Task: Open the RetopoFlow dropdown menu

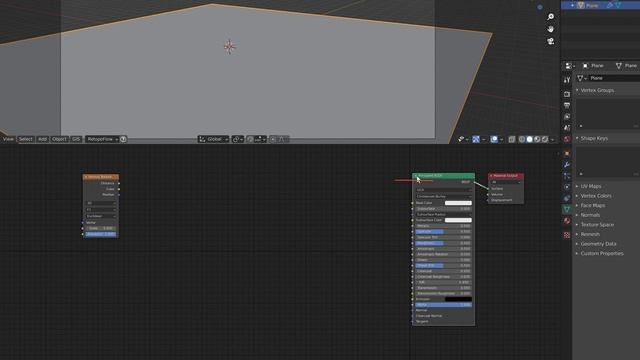Action: point(101,139)
